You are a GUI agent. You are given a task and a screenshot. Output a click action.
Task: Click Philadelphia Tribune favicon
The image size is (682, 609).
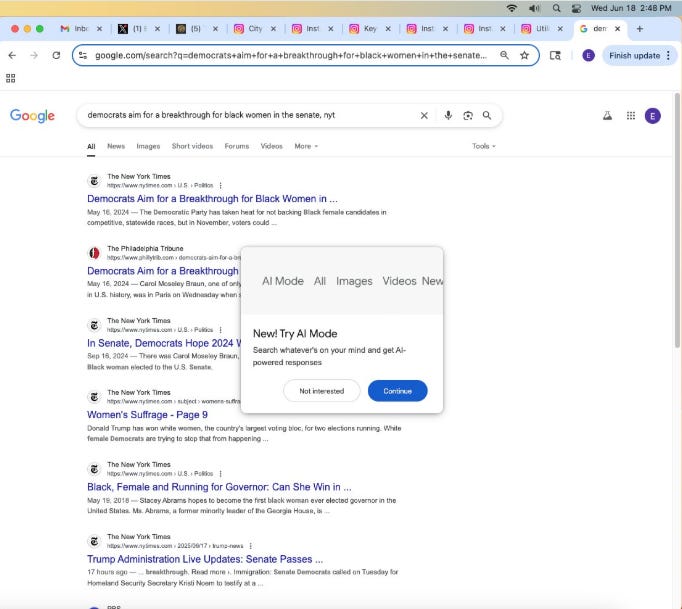coord(94,253)
